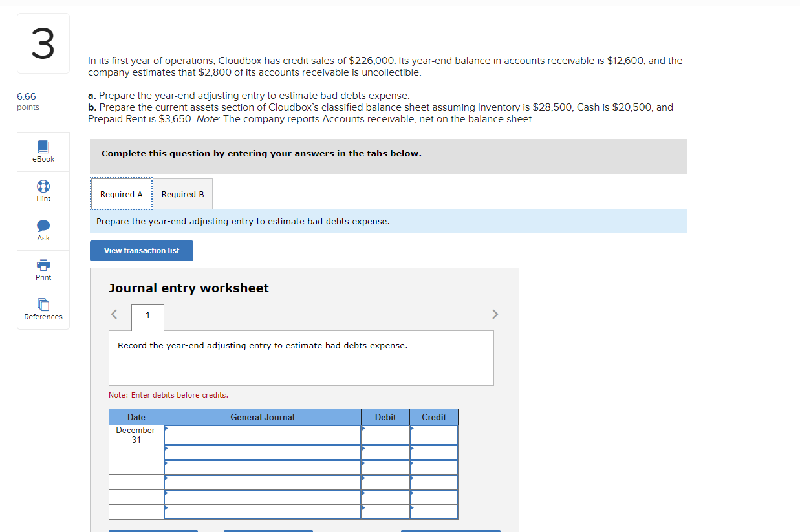Select journal entry page 1 tab
The image size is (800, 532).
pos(147,317)
